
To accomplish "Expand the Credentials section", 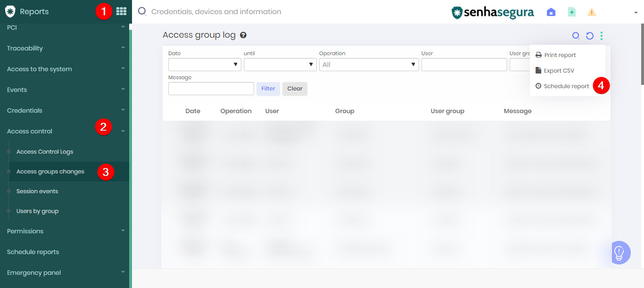I will 65,110.
